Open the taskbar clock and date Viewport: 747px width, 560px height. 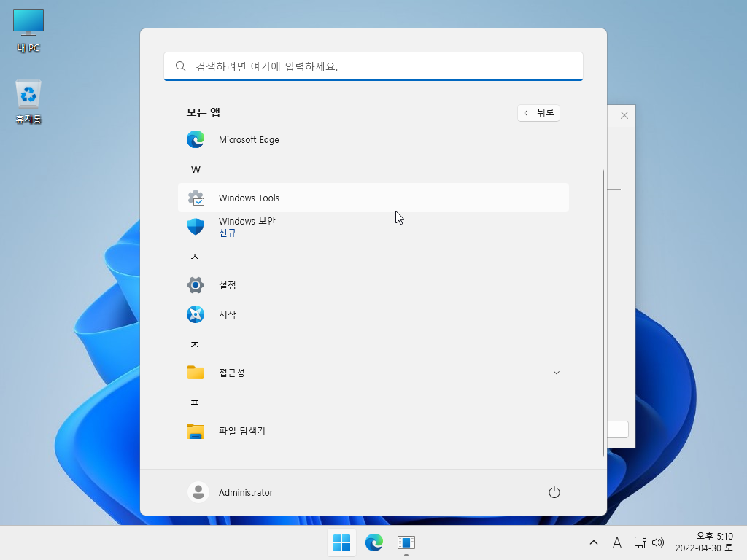[704, 542]
